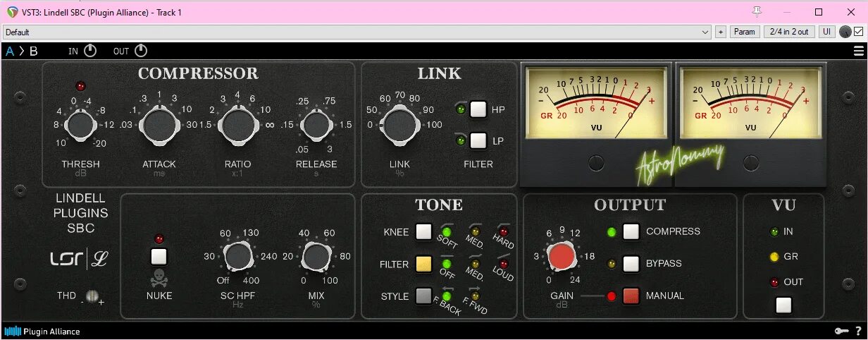Click the key license icon
This screenshot has width=868, height=340.
point(841,331)
